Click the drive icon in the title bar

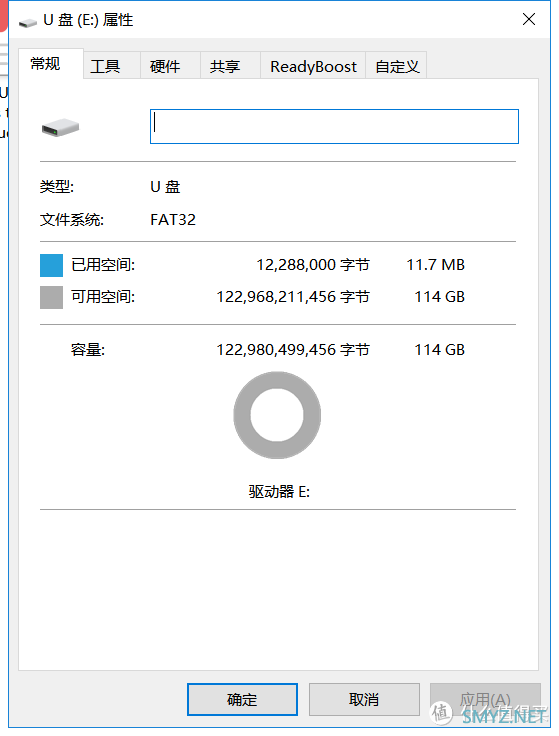28,22
